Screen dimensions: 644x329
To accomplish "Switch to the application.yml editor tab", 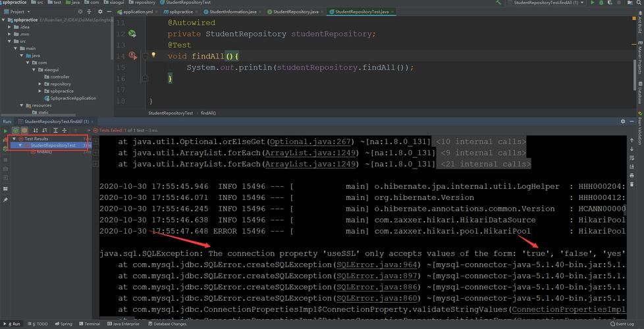I will tap(137, 12).
